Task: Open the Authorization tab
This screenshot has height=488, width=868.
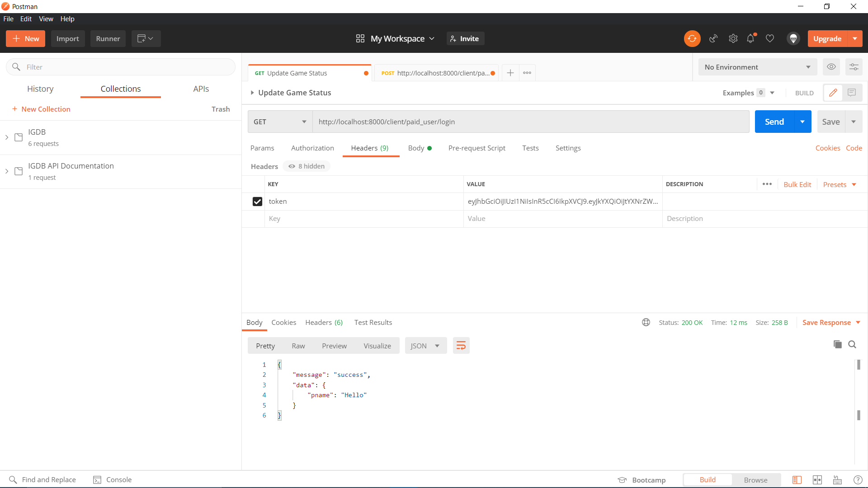Action: click(x=312, y=148)
